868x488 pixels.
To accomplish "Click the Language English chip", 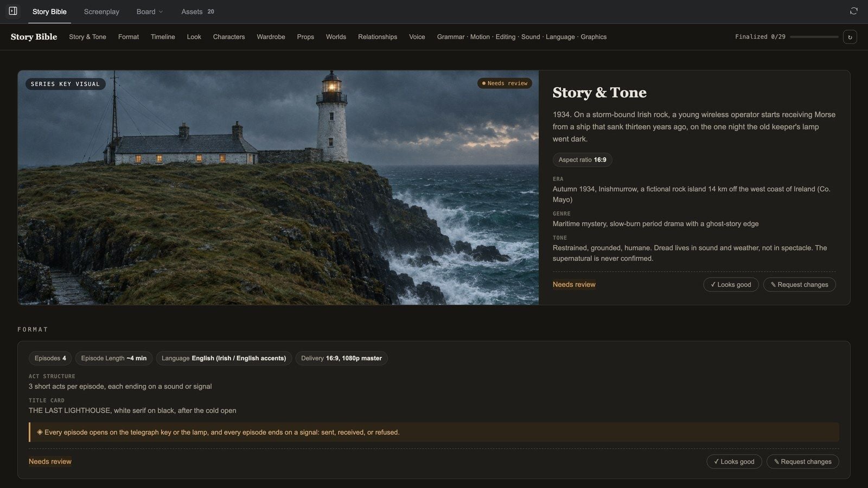I will coord(224,358).
